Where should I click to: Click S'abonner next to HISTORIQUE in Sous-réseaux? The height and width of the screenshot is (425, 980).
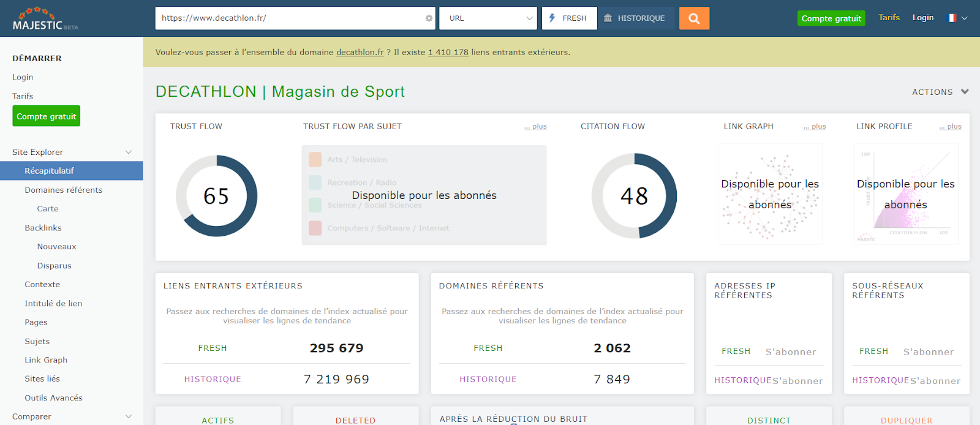coord(935,381)
